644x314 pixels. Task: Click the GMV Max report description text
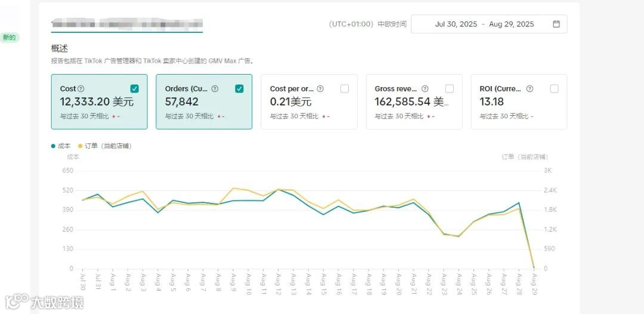click(153, 61)
